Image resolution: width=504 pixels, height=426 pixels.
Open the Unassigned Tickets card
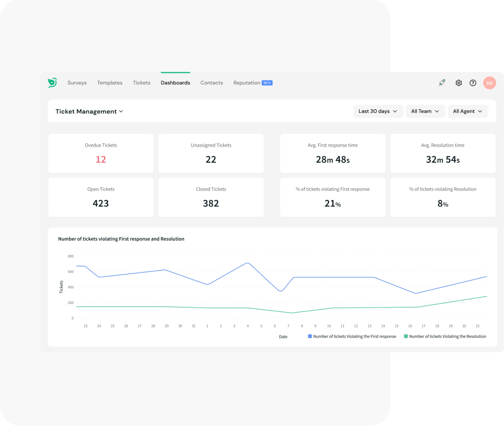(211, 153)
